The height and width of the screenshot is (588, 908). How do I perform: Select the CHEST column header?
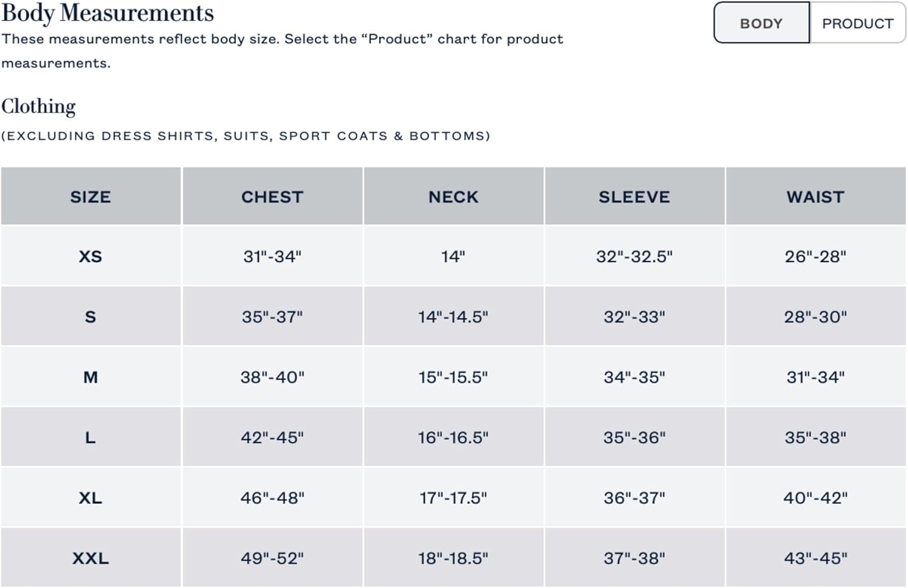[x=272, y=196]
